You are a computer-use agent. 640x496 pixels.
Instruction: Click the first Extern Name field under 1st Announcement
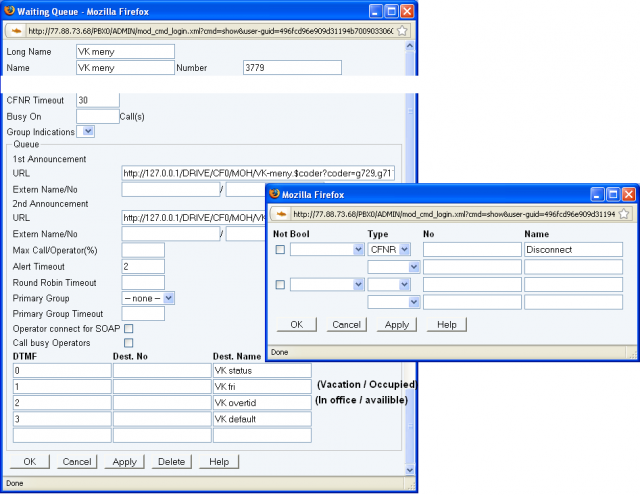[171, 189]
